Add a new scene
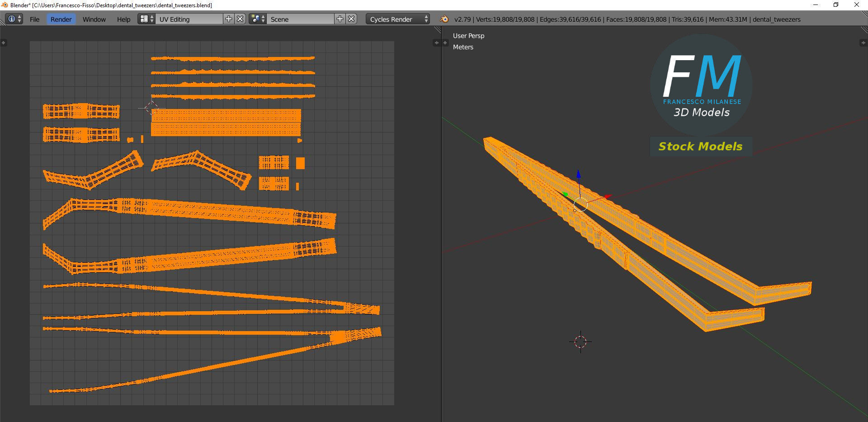Screen dimensions: 868x422 pyautogui.click(x=340, y=19)
